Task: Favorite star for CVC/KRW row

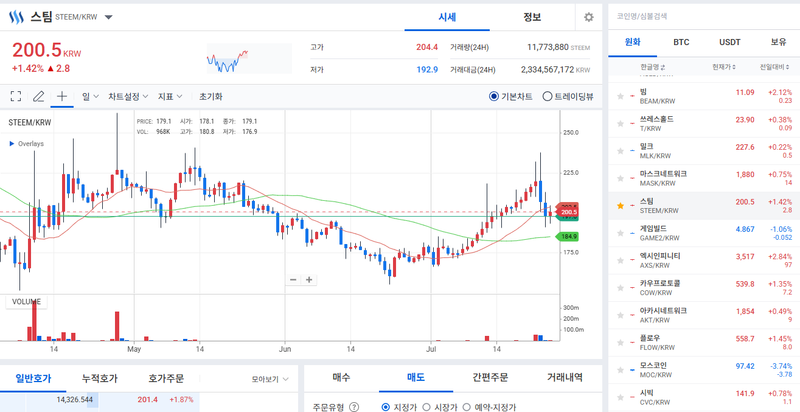Action: 620,397
